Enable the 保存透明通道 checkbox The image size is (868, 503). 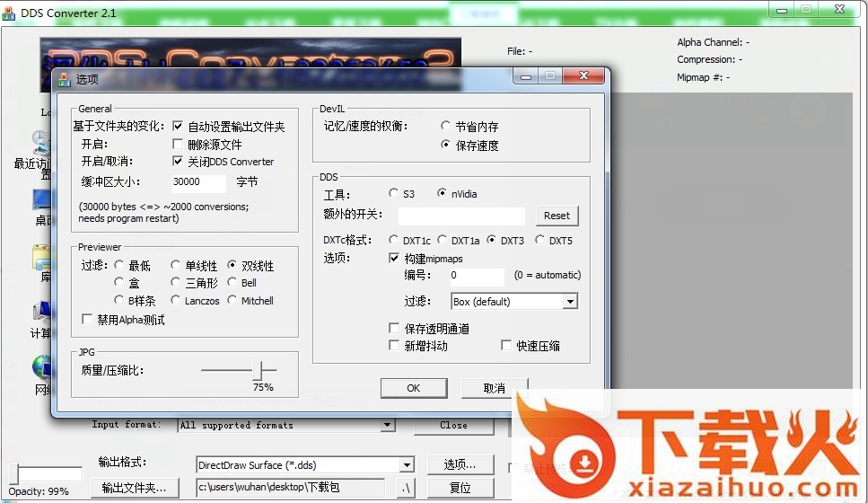[x=394, y=328]
